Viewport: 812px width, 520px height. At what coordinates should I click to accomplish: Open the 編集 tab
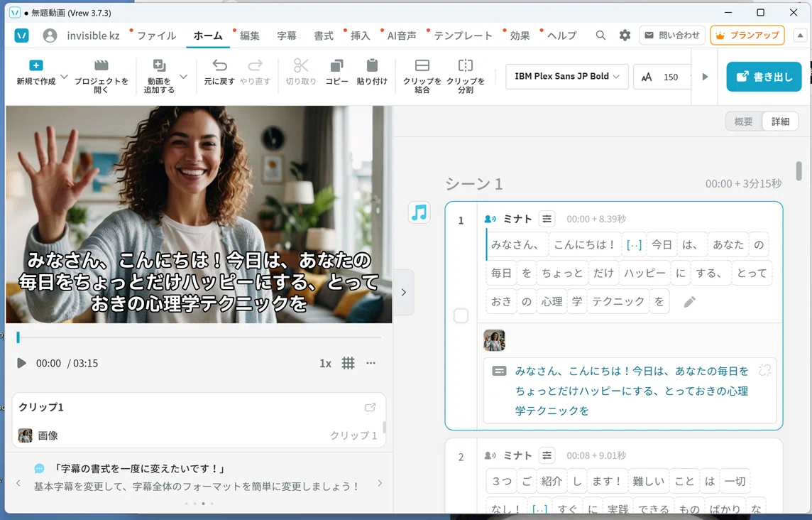pyautogui.click(x=249, y=36)
